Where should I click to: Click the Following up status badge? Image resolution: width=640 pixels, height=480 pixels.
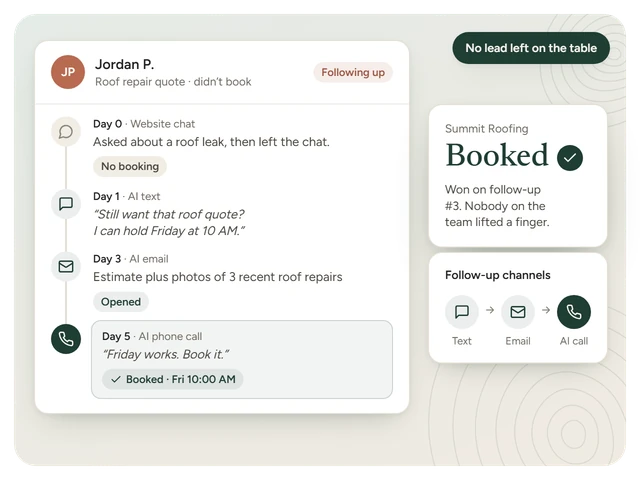click(x=353, y=72)
